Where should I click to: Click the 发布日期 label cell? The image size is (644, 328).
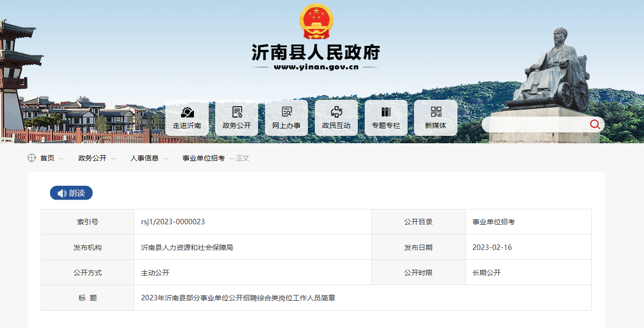pyautogui.click(x=418, y=247)
